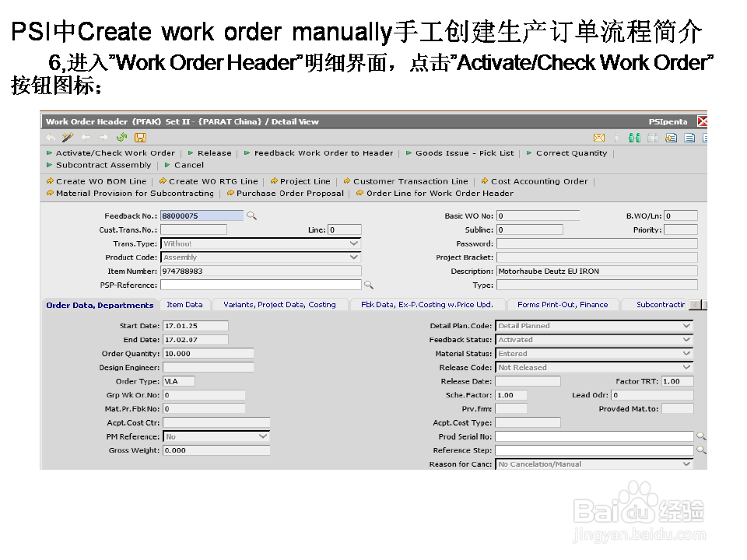Click the End Date field
Image resolution: width=747 pixels, height=560 pixels.
point(195,340)
